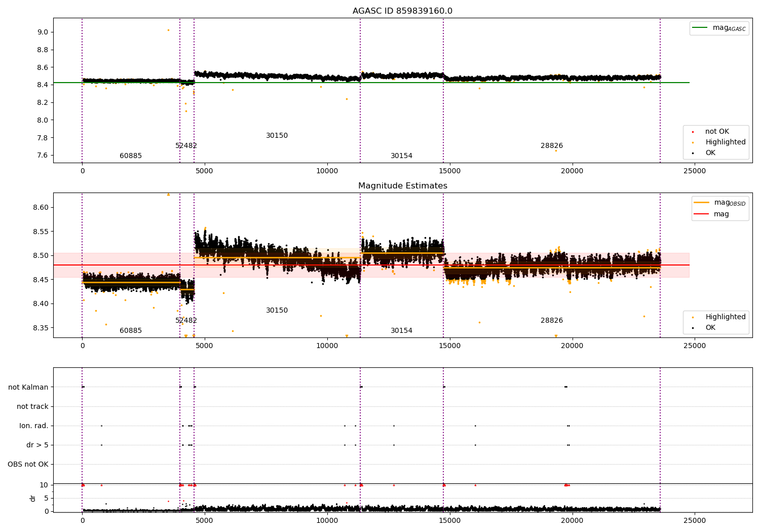Click the 'not Kalman' row label

click(28, 388)
